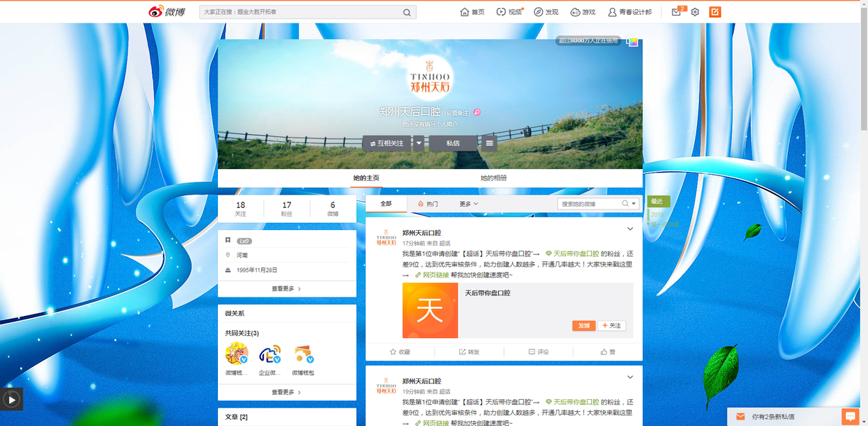
Task: Open the green 天后带你盘口腔 link in the 19分钟前 post
Action: [x=572, y=402]
